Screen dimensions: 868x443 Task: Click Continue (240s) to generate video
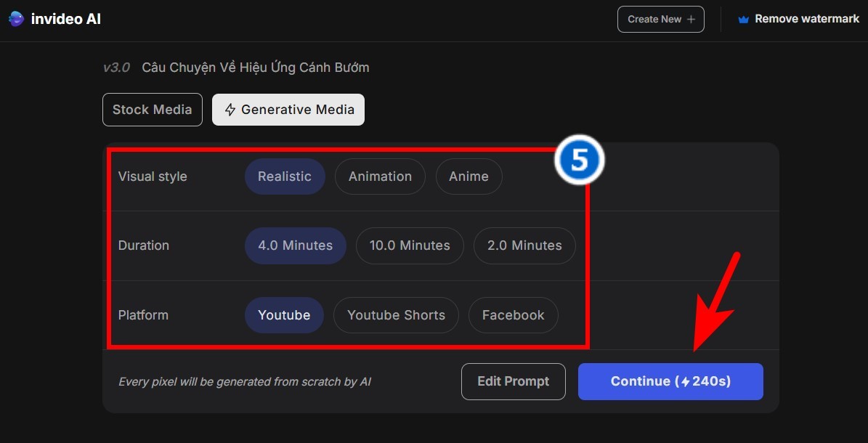tap(670, 381)
